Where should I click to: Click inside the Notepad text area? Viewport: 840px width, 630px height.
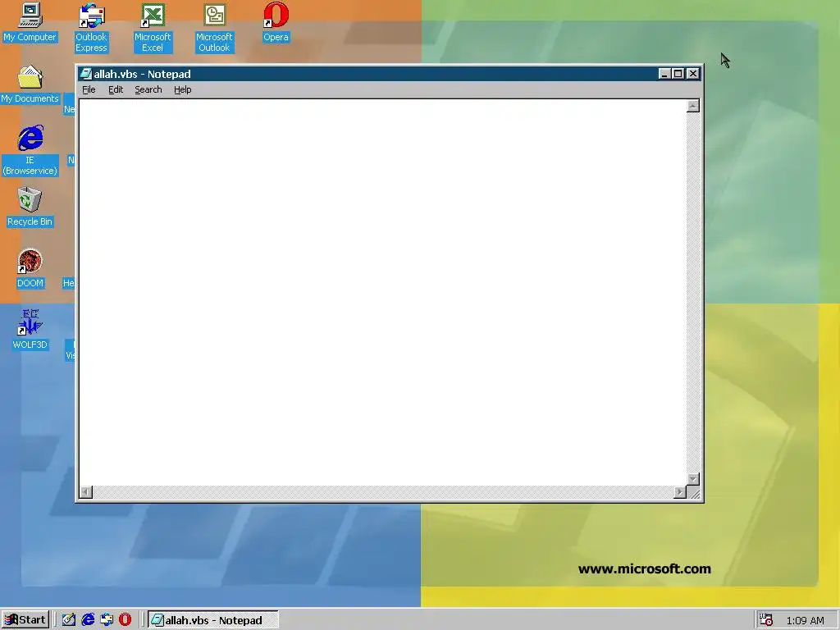[383, 292]
